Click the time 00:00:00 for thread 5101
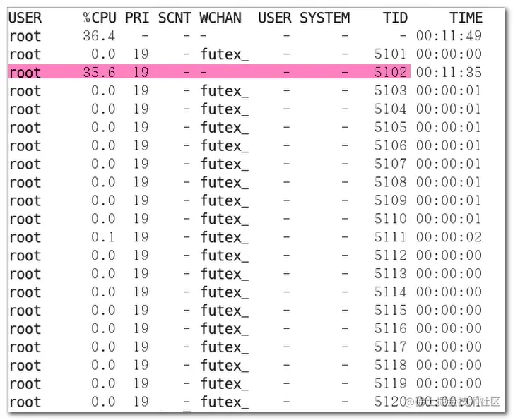The width and height of the screenshot is (513, 420). (x=449, y=54)
